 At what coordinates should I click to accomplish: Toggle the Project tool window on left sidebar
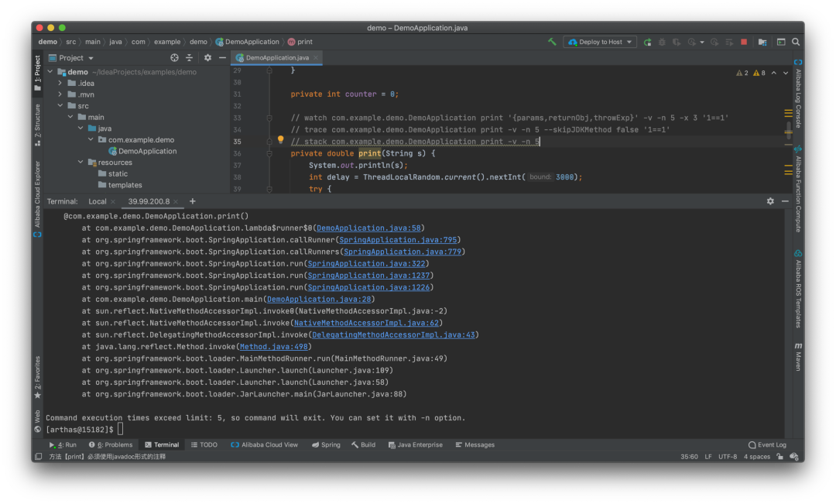click(x=37, y=74)
